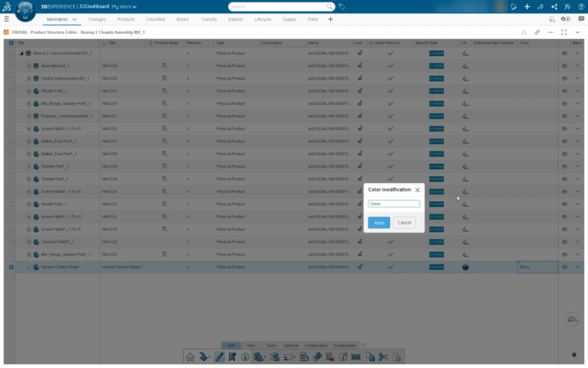The image size is (588, 368).
Task: Close the Color modification dialog
Action: [x=417, y=190]
